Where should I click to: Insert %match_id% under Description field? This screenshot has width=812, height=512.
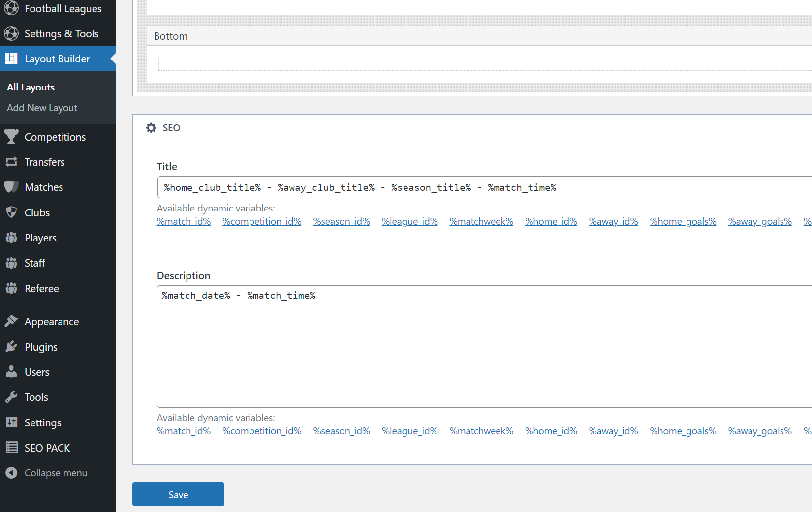184,431
